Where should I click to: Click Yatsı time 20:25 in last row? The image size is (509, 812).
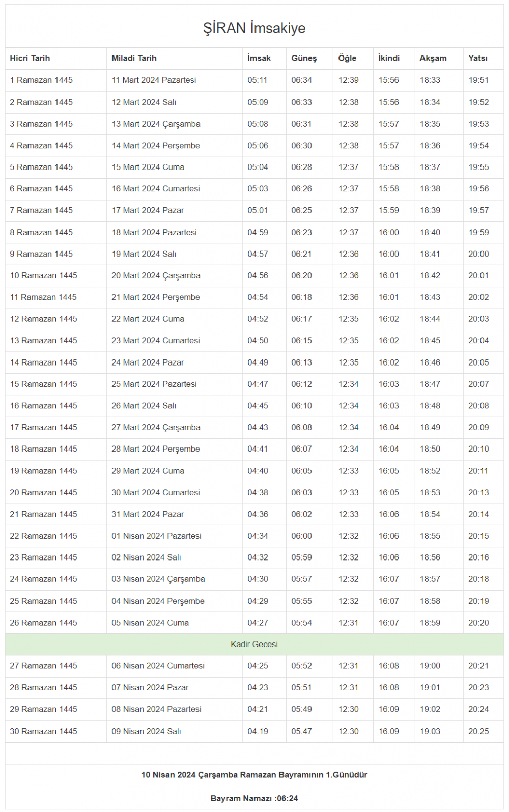(478, 731)
